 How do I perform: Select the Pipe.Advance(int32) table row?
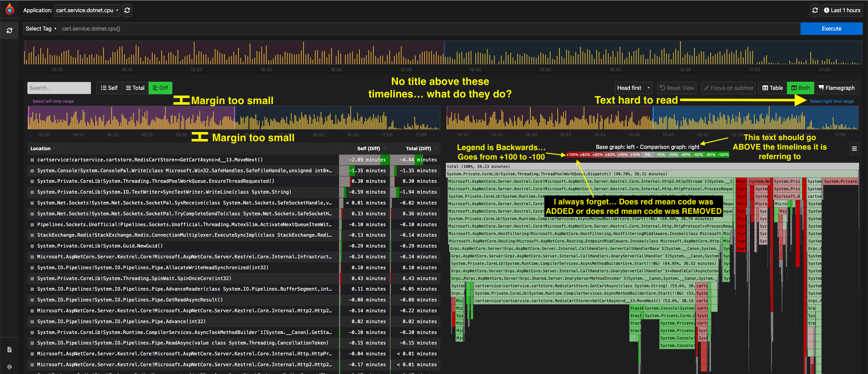point(234,321)
